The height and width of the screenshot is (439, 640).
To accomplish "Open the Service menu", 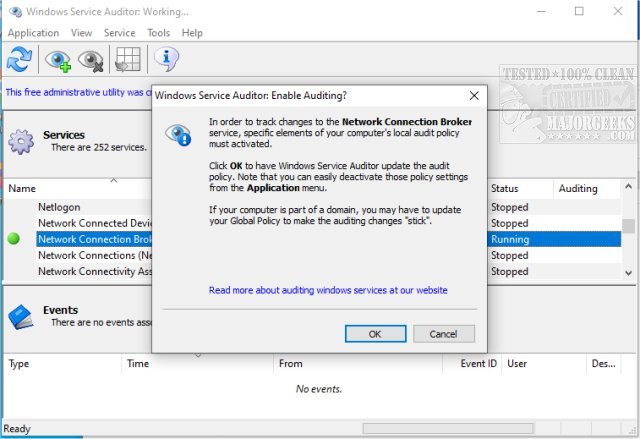I will point(119,33).
